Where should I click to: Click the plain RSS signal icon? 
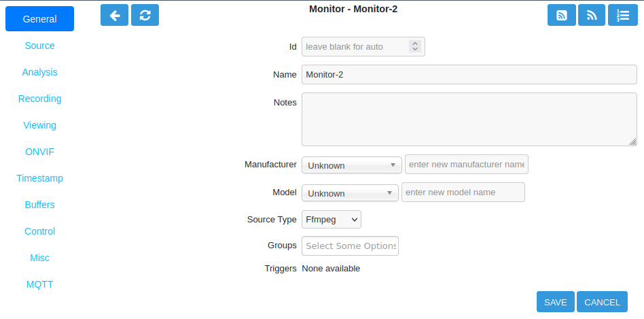[x=592, y=15]
